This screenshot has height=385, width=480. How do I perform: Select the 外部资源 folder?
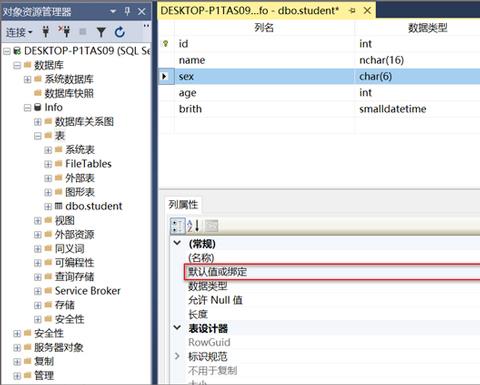coord(74,234)
